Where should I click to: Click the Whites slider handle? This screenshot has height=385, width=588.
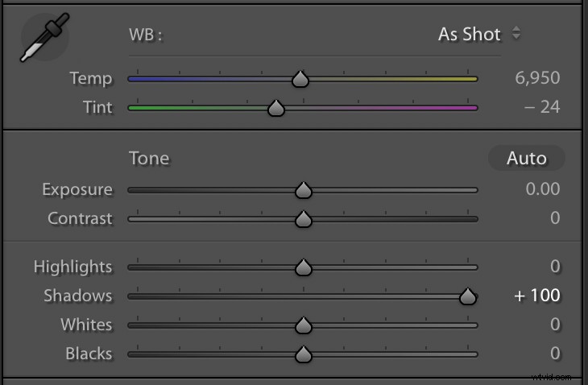(x=304, y=325)
